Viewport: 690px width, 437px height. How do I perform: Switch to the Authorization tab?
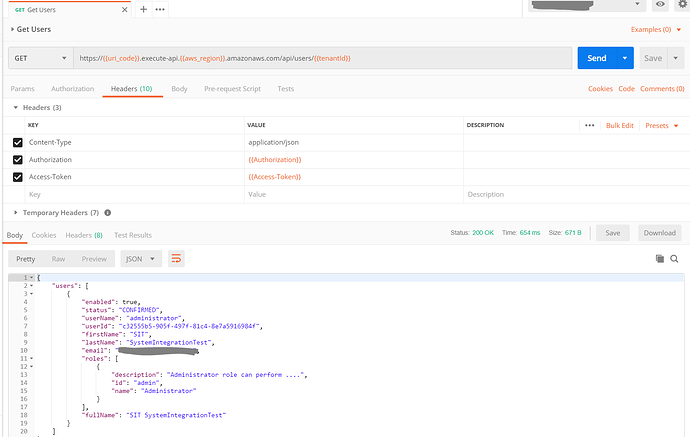click(73, 88)
